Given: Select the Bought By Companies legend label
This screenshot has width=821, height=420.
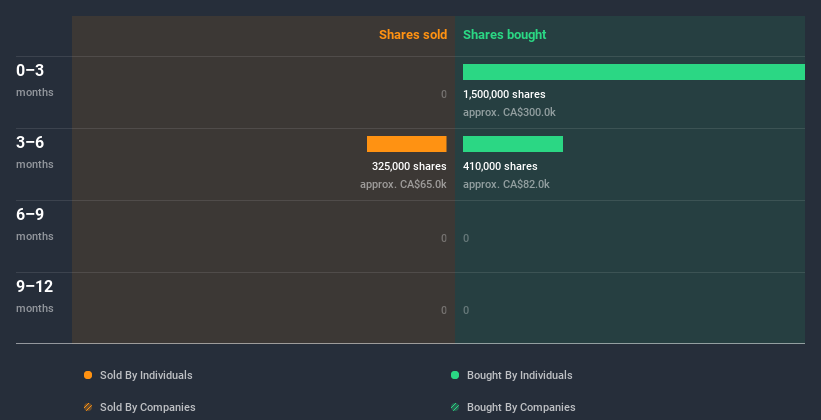Looking at the screenshot, I should pyautogui.click(x=521, y=407).
